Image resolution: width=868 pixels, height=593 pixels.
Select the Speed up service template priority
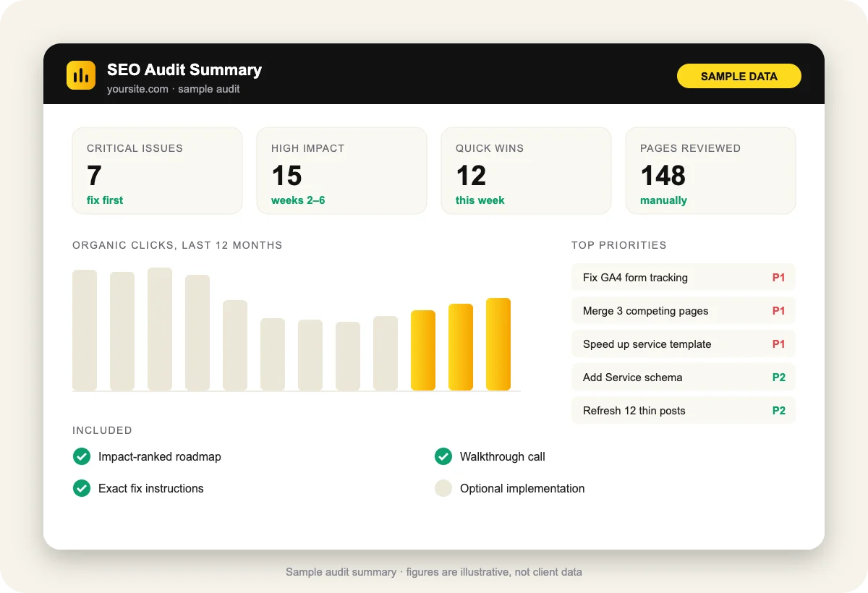[x=684, y=344]
